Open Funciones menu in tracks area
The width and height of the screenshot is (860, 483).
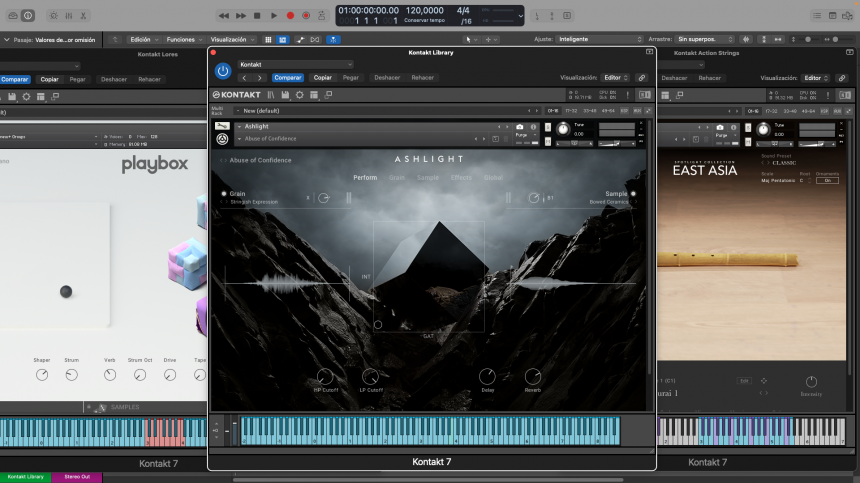[x=184, y=39]
